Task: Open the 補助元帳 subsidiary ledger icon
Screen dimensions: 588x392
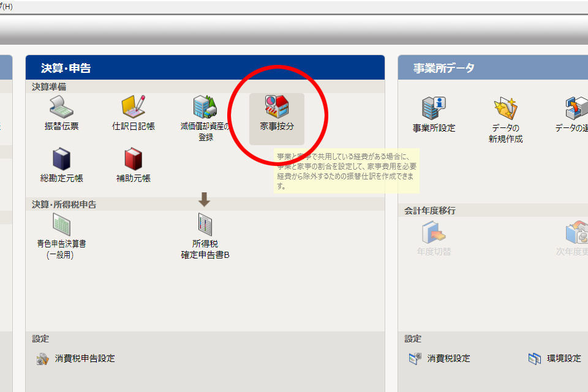Action: 134,159
